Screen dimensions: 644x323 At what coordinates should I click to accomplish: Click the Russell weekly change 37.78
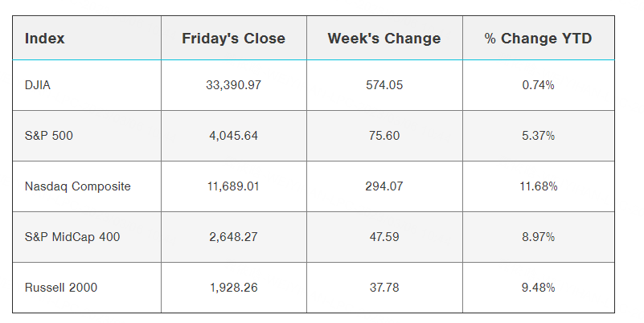[x=384, y=287]
